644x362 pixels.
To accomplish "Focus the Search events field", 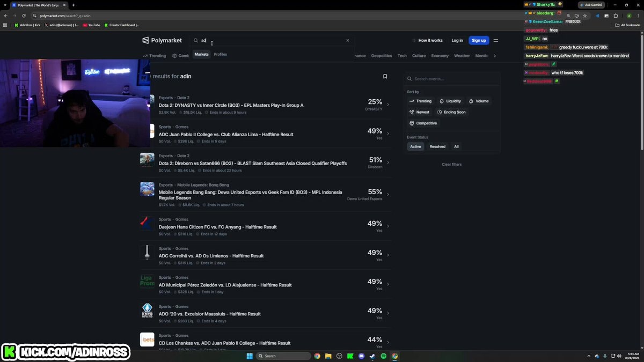I will [452, 79].
